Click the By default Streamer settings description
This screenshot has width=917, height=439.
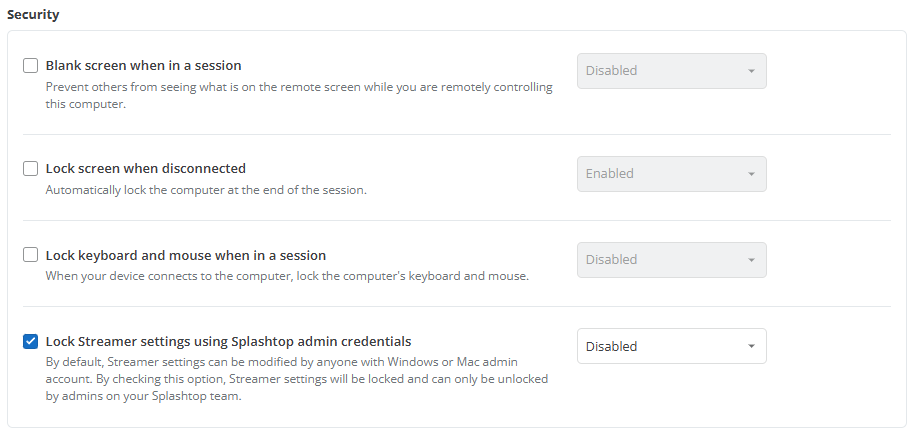tap(297, 379)
